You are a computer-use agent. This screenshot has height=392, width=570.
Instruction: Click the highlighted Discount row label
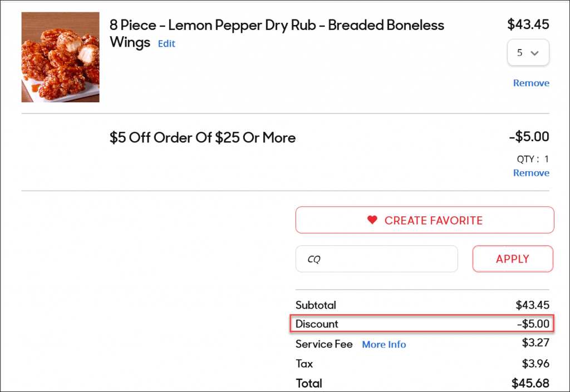(x=317, y=324)
